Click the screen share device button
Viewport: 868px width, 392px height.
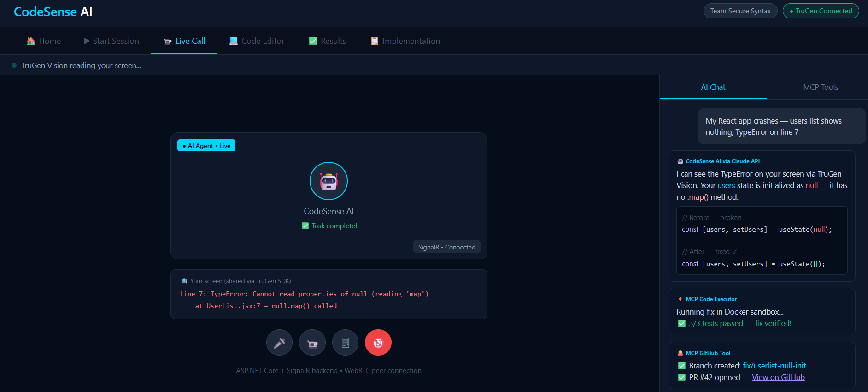(x=345, y=343)
